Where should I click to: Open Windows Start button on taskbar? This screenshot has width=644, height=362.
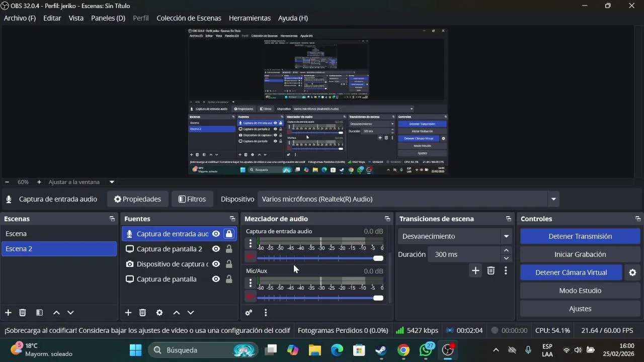point(135,350)
